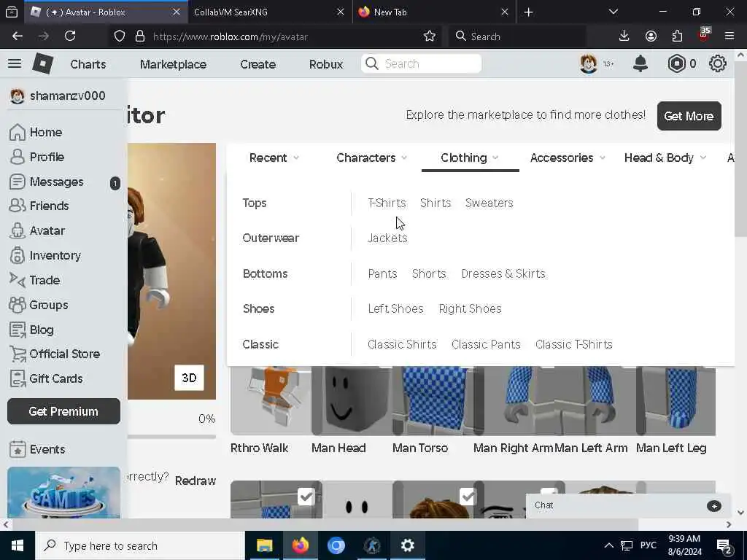Switch to CollabVM SearXNG tab

[x=270, y=12]
